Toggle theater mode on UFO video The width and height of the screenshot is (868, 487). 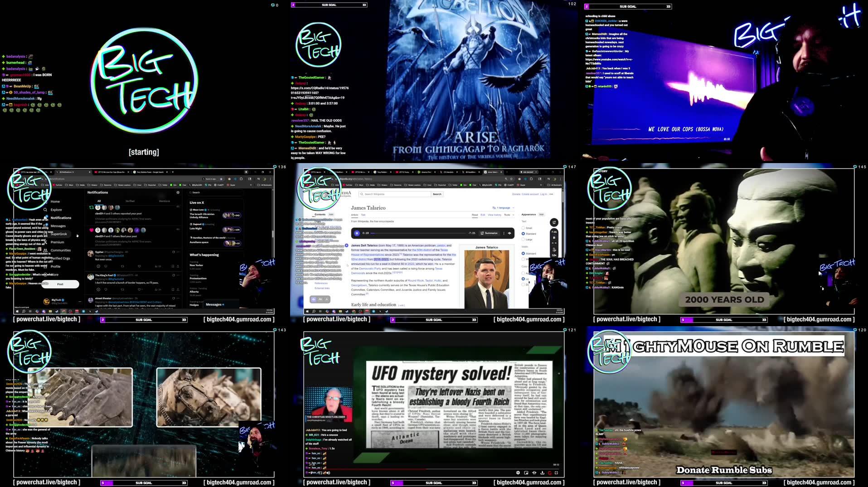534,473
